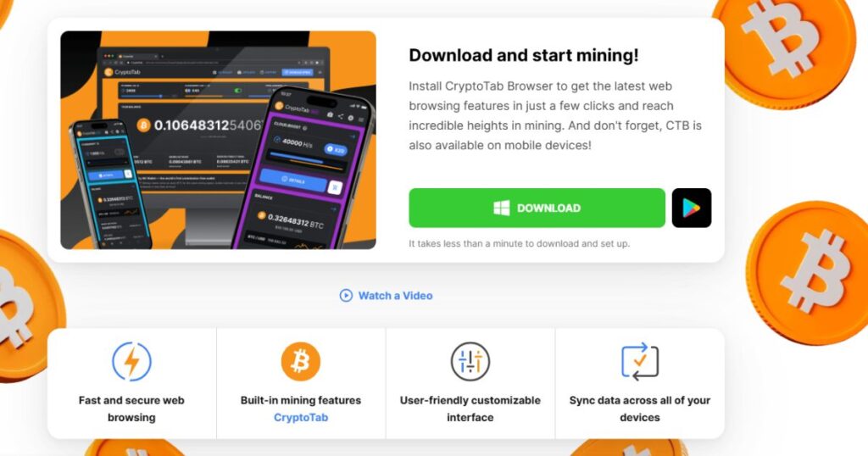This screenshot has width=868, height=456.
Task: Click the sync data devices icon
Action: point(640,361)
